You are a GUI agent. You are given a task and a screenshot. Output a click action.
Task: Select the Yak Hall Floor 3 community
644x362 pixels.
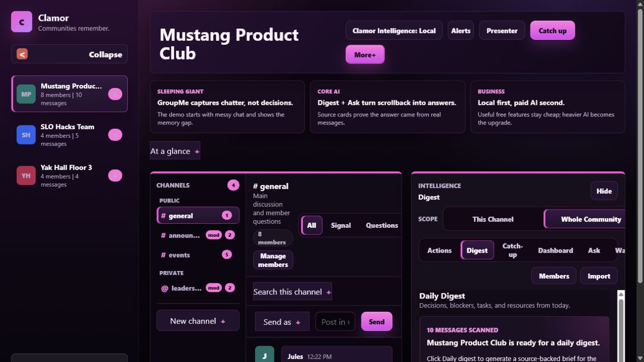[x=69, y=175]
